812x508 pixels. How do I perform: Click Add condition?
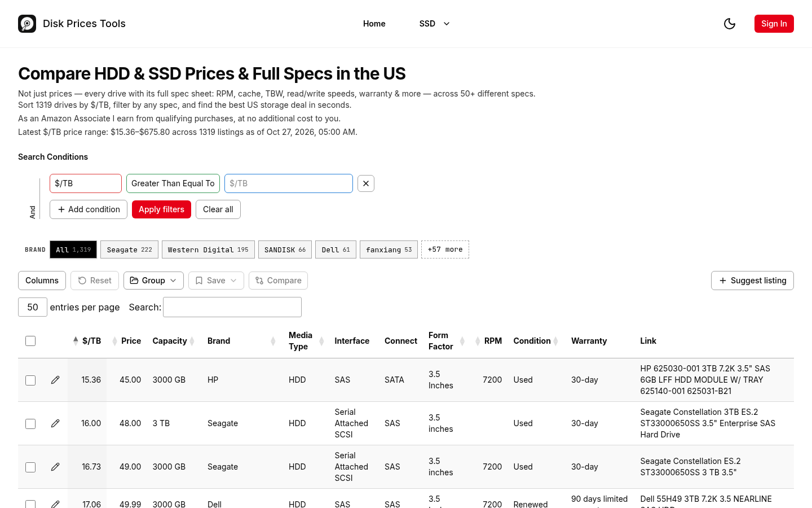click(x=89, y=209)
